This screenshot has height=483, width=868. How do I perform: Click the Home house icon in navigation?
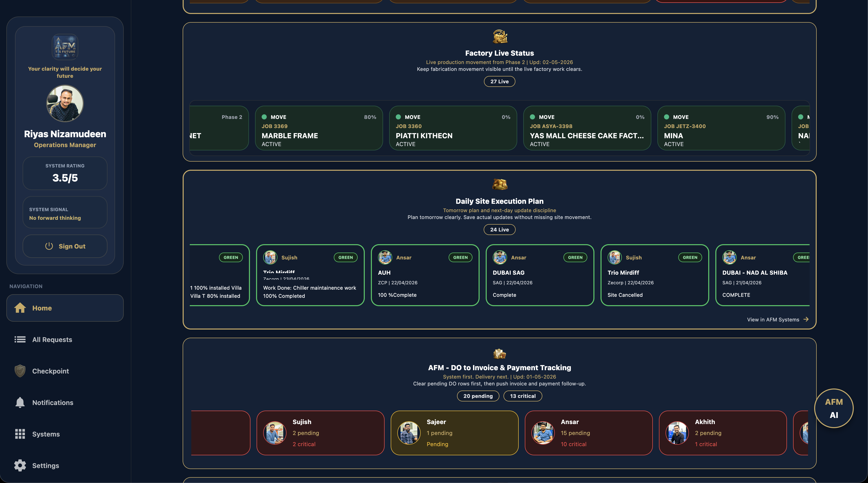20,308
